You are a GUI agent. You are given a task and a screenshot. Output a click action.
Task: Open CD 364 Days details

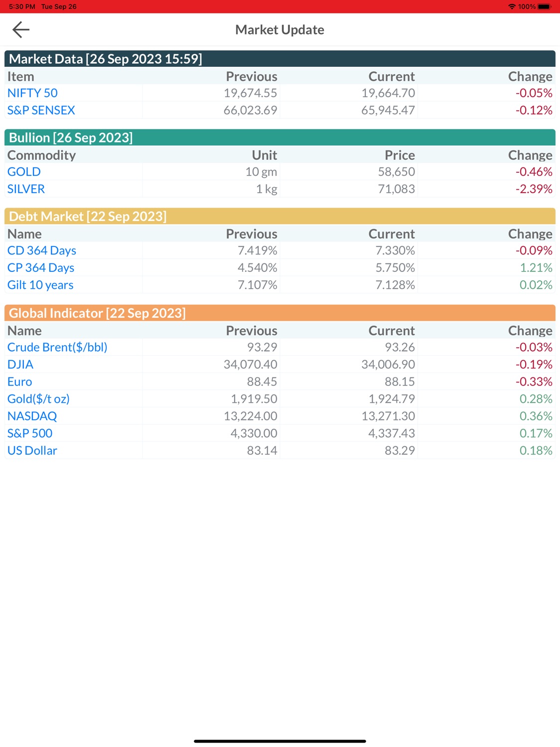click(x=42, y=250)
